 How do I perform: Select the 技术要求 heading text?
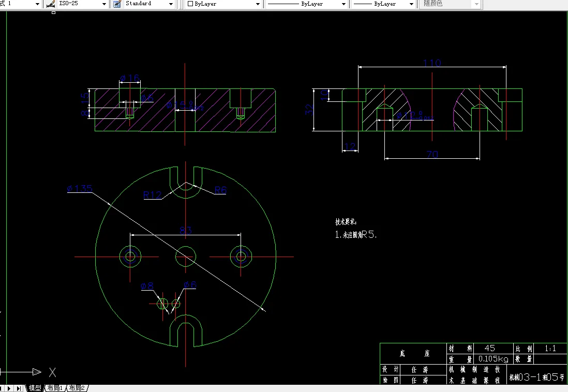point(346,222)
